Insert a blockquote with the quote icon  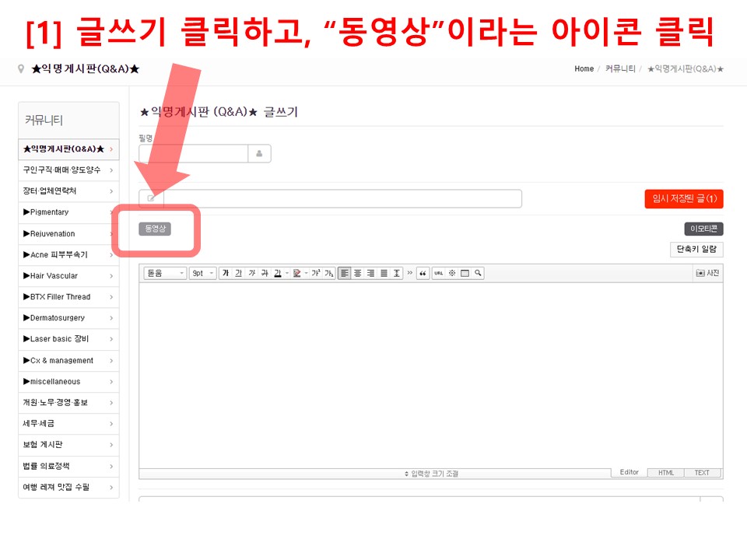[423, 273]
